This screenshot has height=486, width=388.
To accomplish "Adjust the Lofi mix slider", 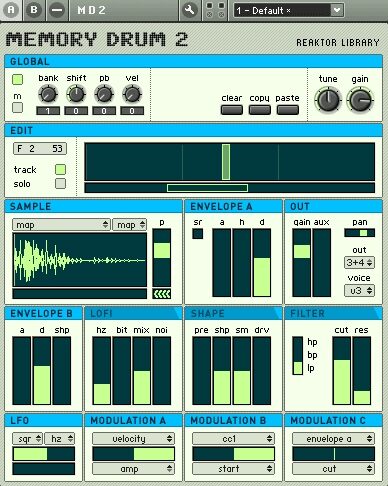I will [x=142, y=370].
